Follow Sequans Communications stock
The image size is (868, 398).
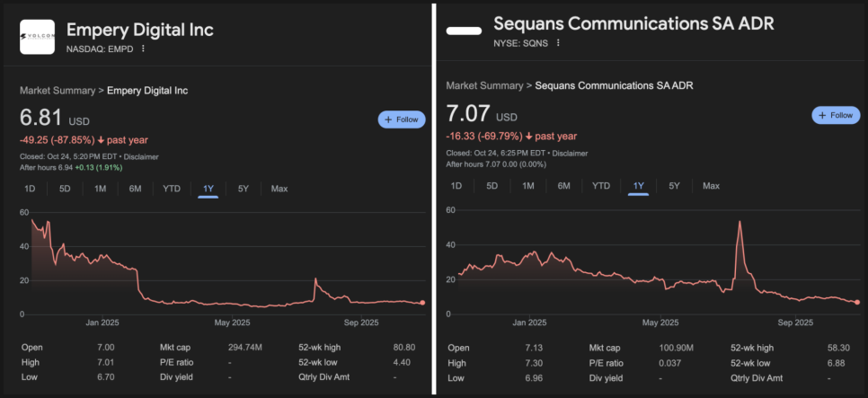836,115
